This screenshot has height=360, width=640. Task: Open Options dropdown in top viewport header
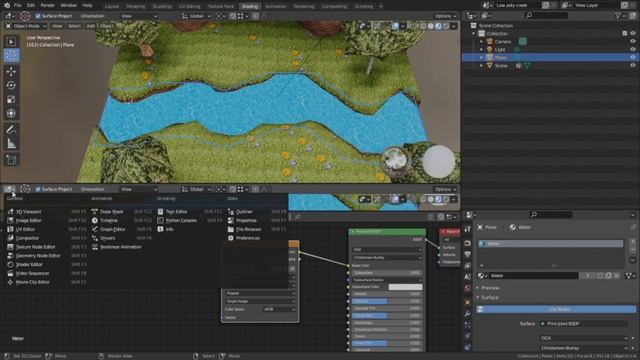(x=445, y=16)
